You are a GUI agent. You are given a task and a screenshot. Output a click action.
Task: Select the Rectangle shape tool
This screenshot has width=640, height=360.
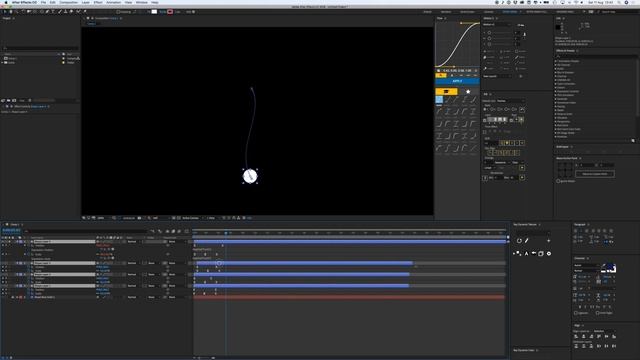click(x=41, y=12)
